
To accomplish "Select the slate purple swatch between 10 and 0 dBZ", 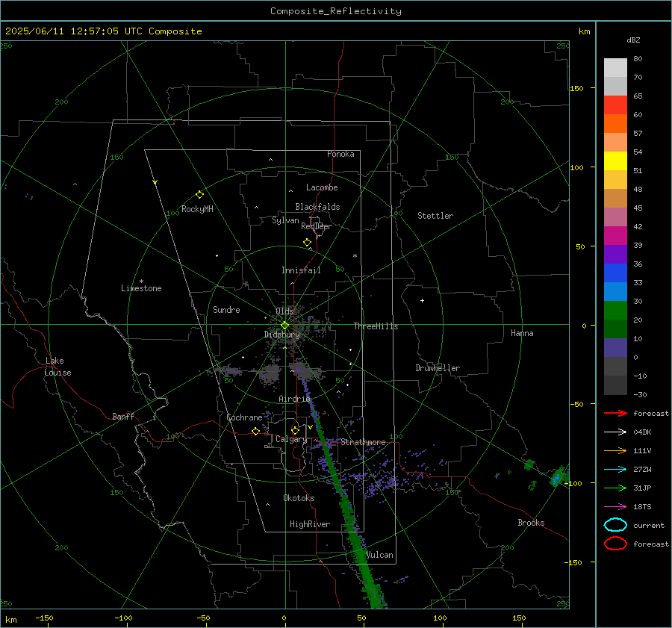I will 615,348.
